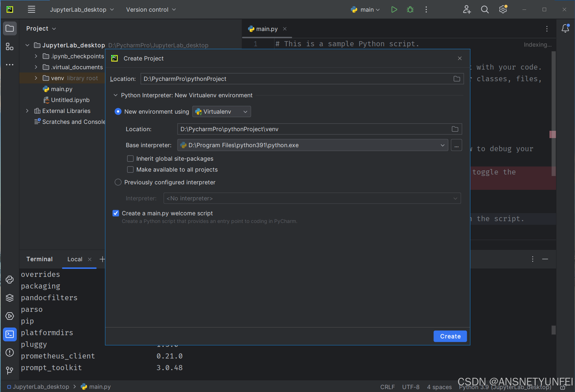
Task: Open Search Everywhere magnifier
Action: [485, 9]
